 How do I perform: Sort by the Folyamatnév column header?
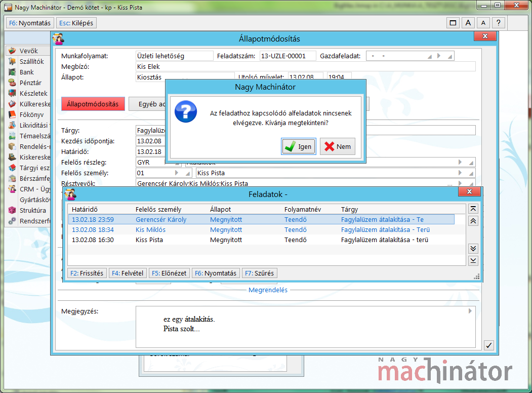[303, 209]
